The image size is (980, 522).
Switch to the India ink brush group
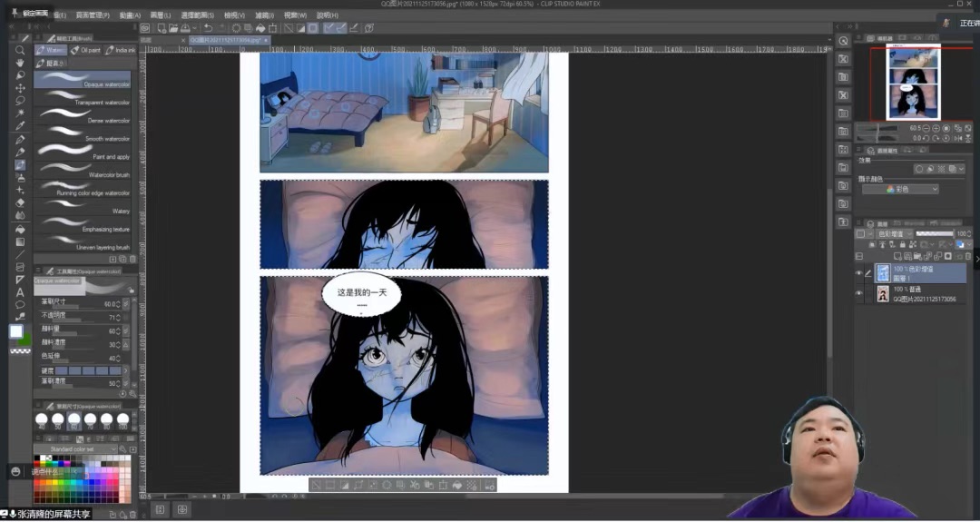point(120,50)
